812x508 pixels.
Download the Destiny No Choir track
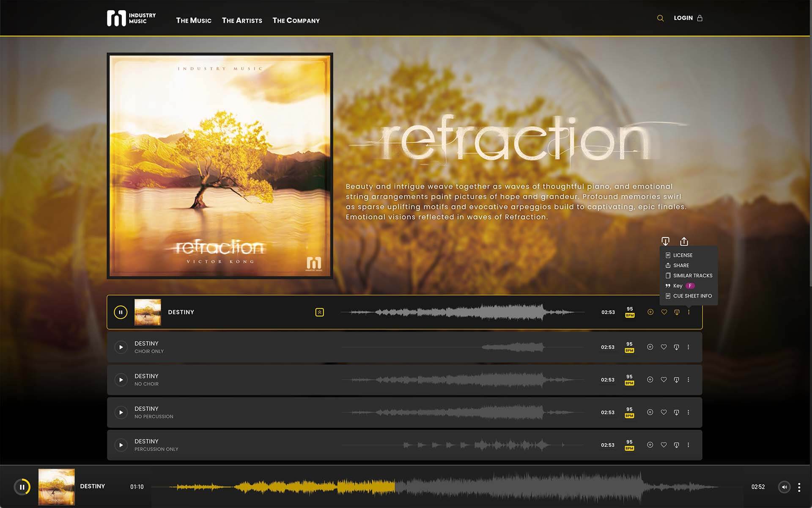tap(676, 380)
